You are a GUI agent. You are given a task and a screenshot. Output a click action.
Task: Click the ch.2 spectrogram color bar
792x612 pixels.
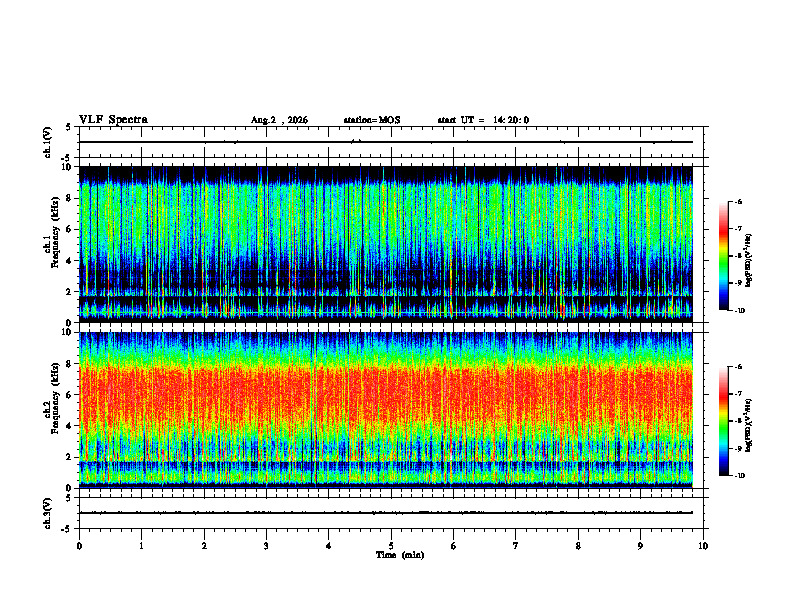click(x=723, y=421)
